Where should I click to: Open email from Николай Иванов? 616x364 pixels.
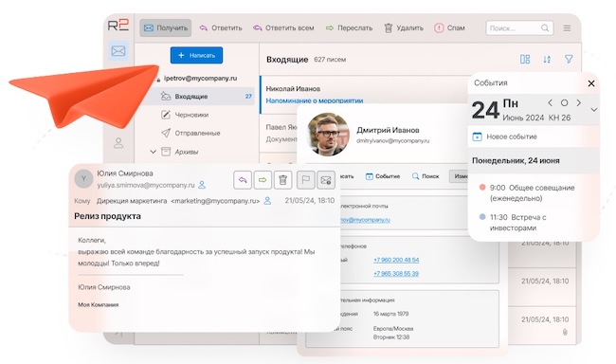coord(293,89)
